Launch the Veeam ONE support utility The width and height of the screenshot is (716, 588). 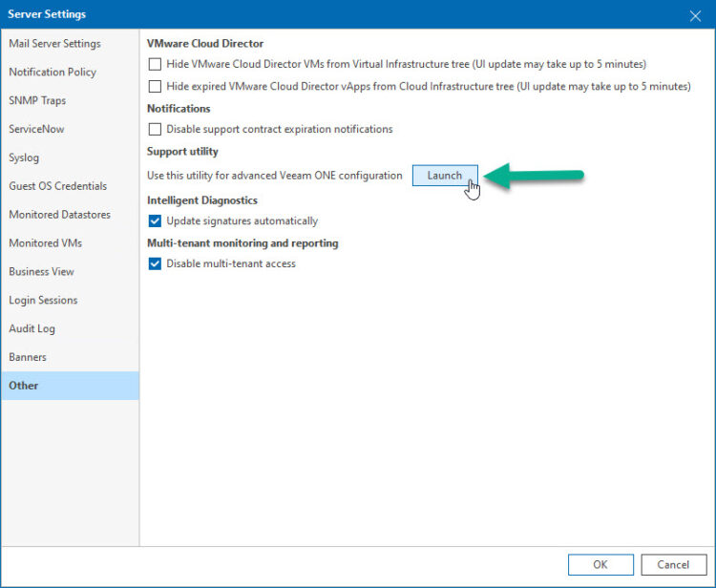tap(444, 176)
